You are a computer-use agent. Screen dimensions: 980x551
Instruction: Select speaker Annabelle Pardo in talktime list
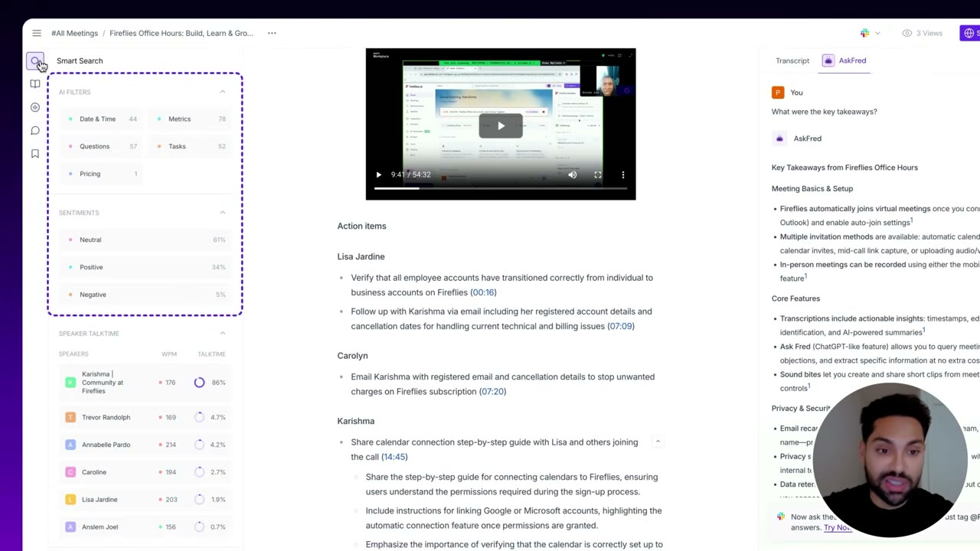(x=145, y=445)
